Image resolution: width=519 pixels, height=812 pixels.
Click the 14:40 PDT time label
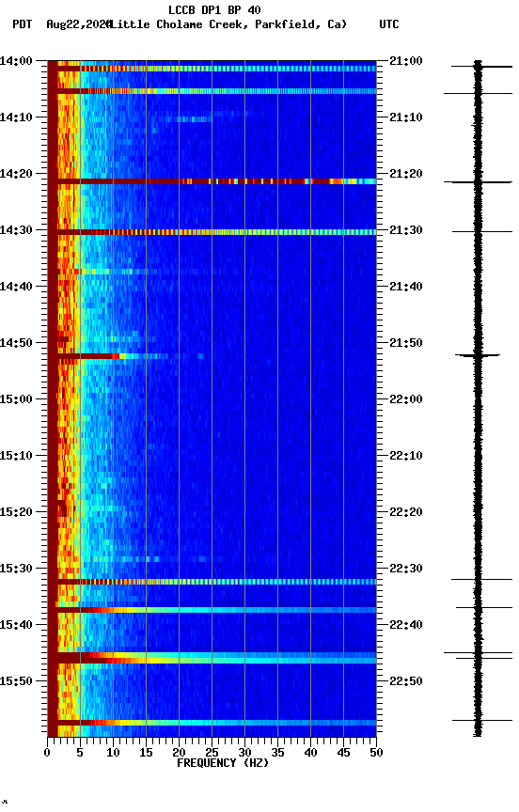click(16, 287)
